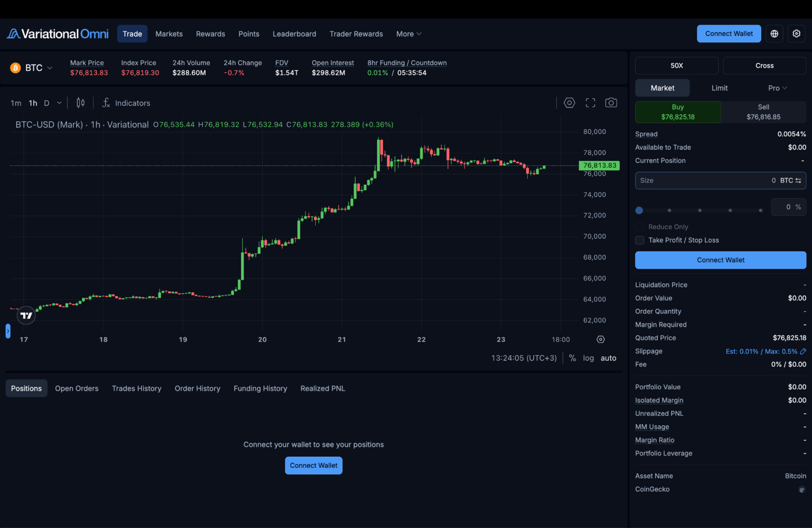Click Connect Wallet in positions panel
Image resolution: width=812 pixels, height=528 pixels.
(314, 466)
